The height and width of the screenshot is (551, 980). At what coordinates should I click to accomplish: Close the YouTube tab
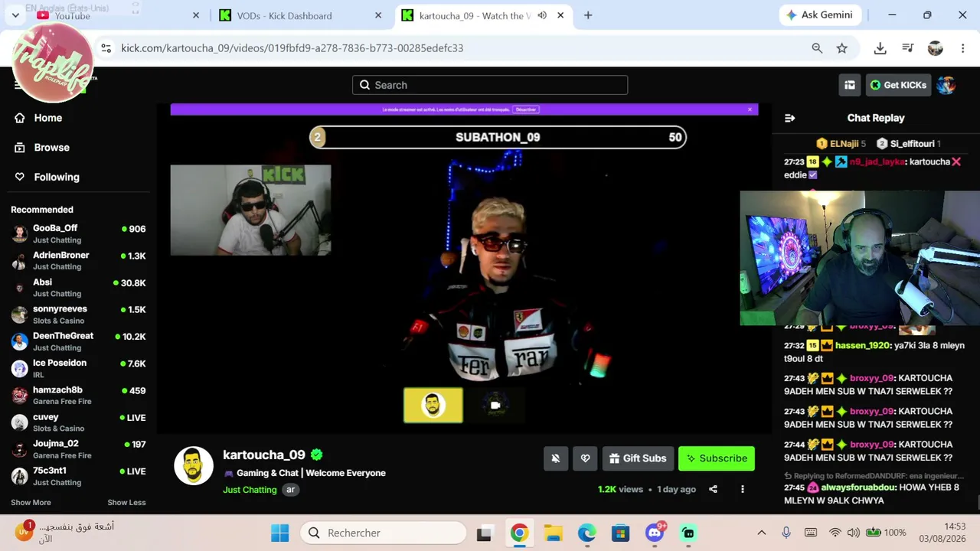point(195,15)
